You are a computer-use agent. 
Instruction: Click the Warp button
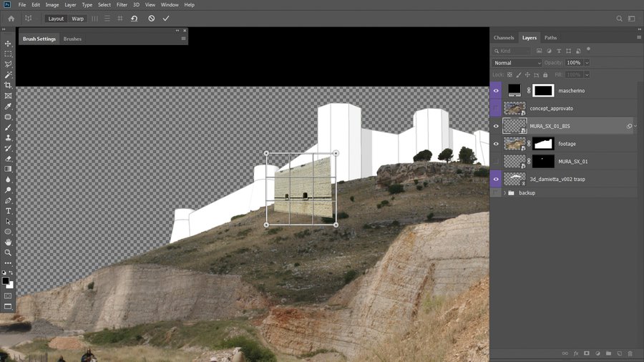77,19
